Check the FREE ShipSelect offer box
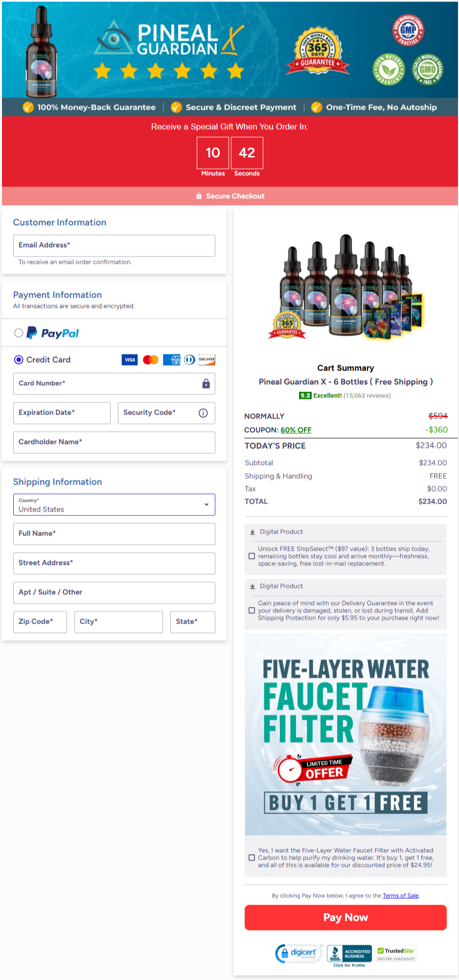This screenshot has width=459, height=980. click(252, 556)
